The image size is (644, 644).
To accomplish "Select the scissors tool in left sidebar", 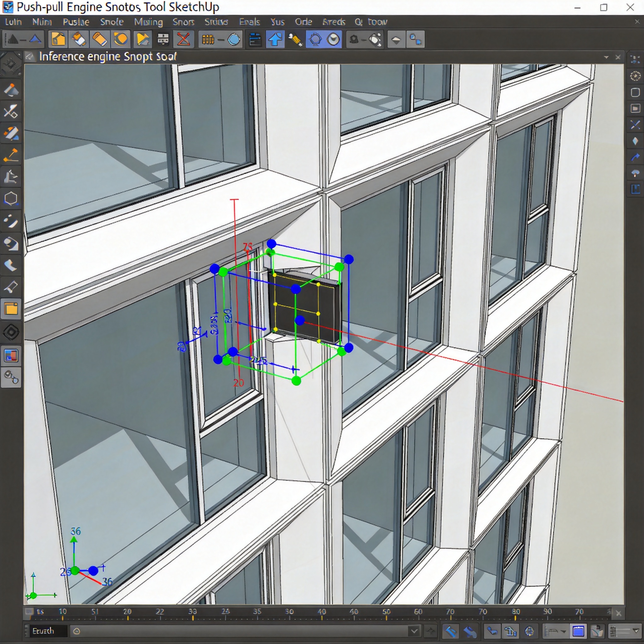I will [11, 112].
